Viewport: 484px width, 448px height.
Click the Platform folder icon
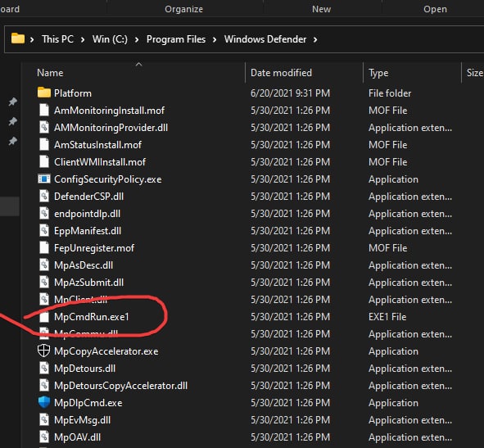(44, 93)
